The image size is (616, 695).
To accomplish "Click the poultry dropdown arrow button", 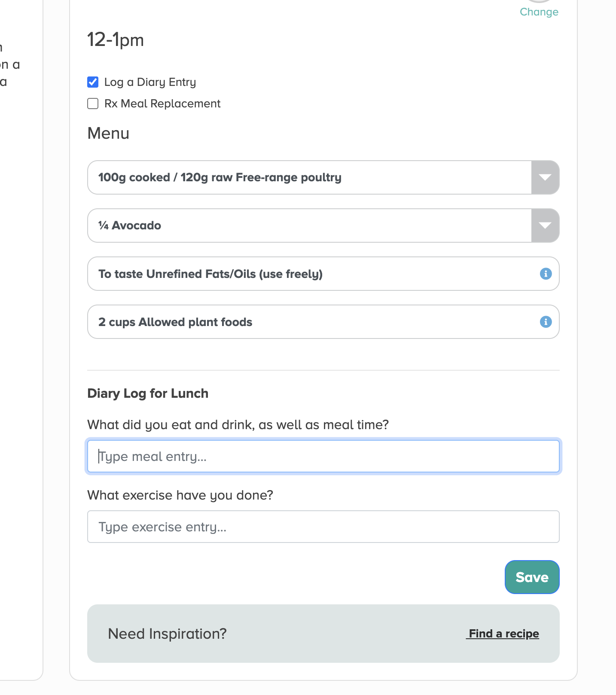I will [x=545, y=177].
